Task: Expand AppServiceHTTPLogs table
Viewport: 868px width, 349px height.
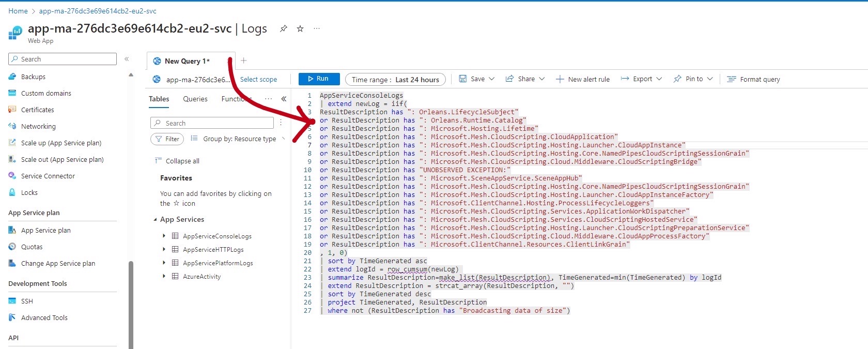Action: pyautogui.click(x=164, y=249)
